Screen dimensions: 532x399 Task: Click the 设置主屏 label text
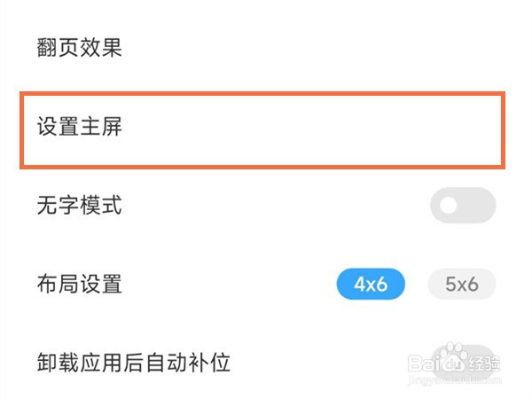[x=80, y=127]
